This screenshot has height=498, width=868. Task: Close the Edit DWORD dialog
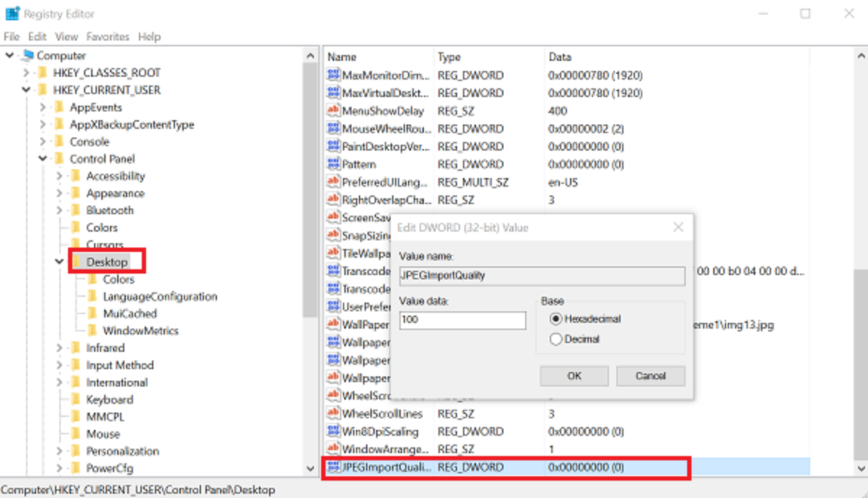click(678, 227)
